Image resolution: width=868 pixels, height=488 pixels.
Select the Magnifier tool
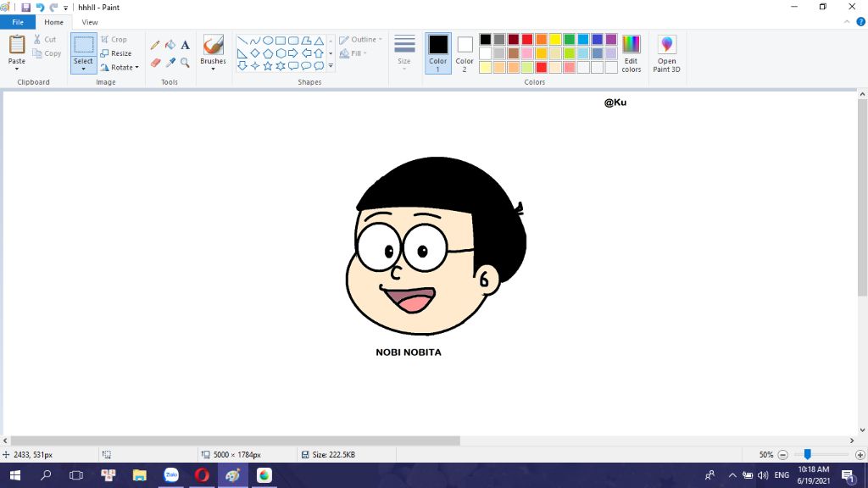click(x=185, y=63)
